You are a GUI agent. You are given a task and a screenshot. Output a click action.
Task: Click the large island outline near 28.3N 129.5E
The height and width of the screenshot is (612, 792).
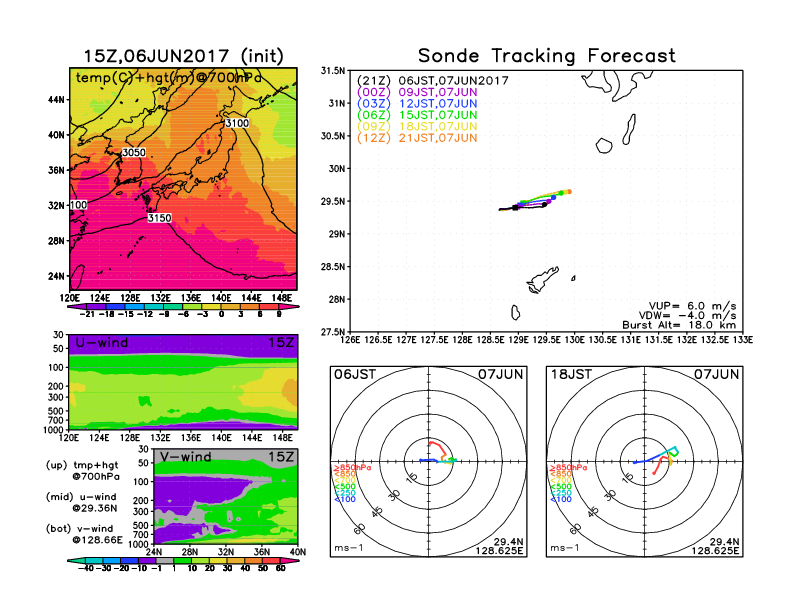pos(542,280)
